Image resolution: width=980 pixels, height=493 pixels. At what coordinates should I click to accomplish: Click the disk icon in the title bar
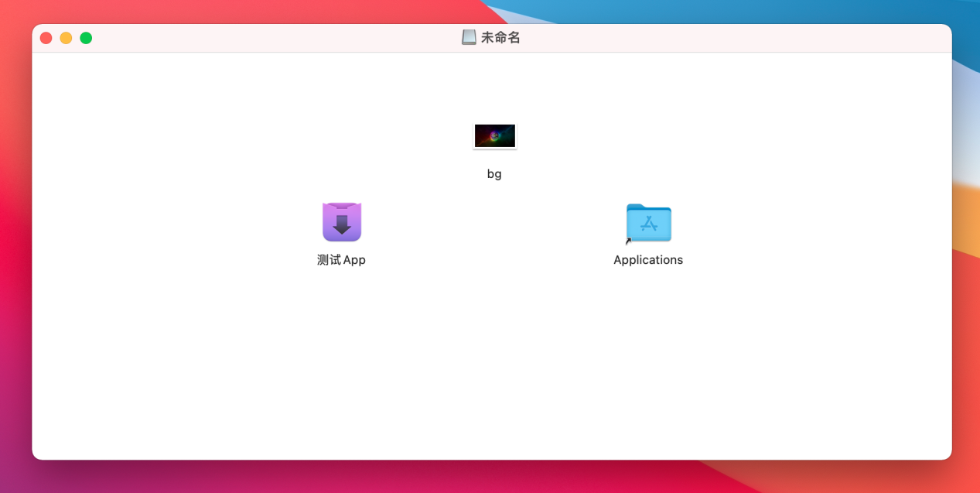click(469, 36)
